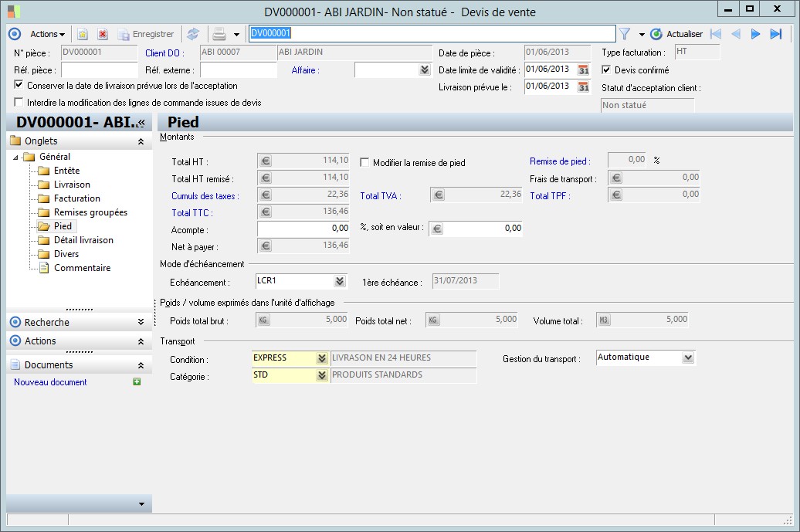Click the red delete document icon
This screenshot has height=532, width=800.
102,34
